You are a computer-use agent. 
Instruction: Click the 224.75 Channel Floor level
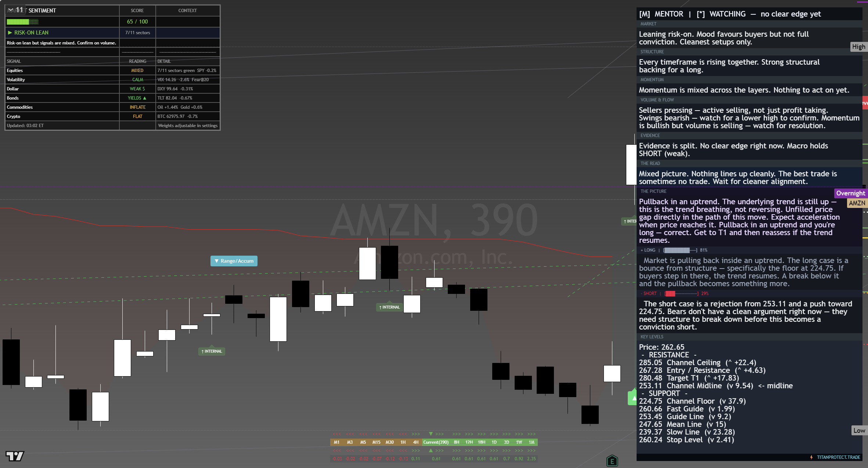[x=692, y=401]
